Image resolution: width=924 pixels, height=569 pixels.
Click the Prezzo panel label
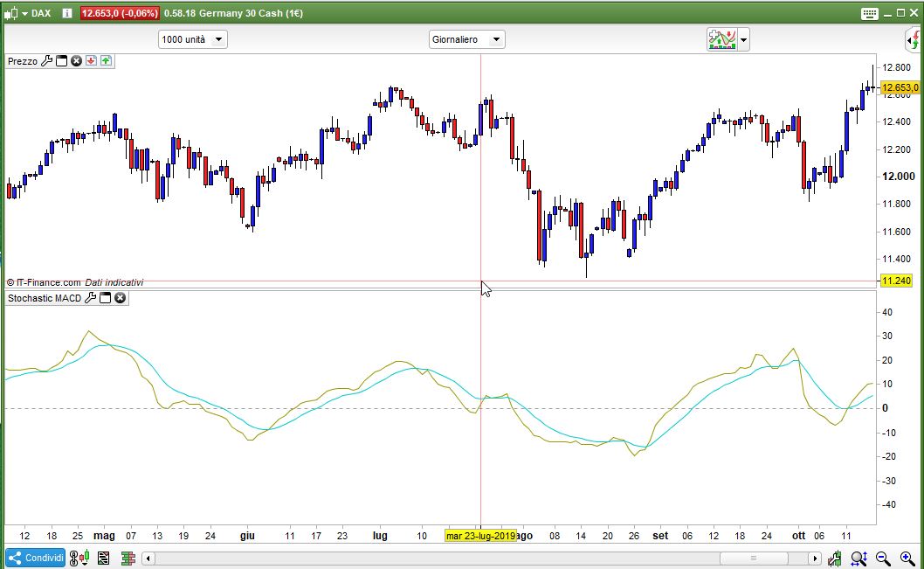[x=23, y=61]
